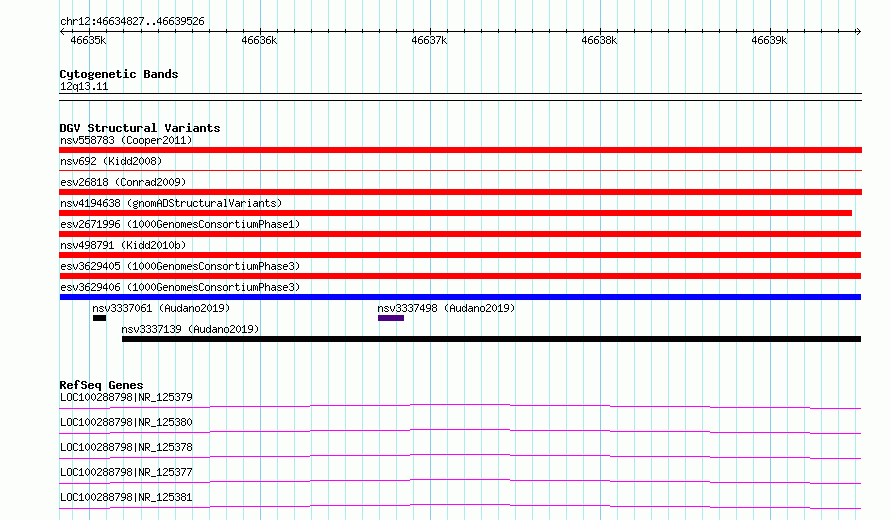Click the red bar under esv26818
890x520 pixels.
(x=460, y=192)
